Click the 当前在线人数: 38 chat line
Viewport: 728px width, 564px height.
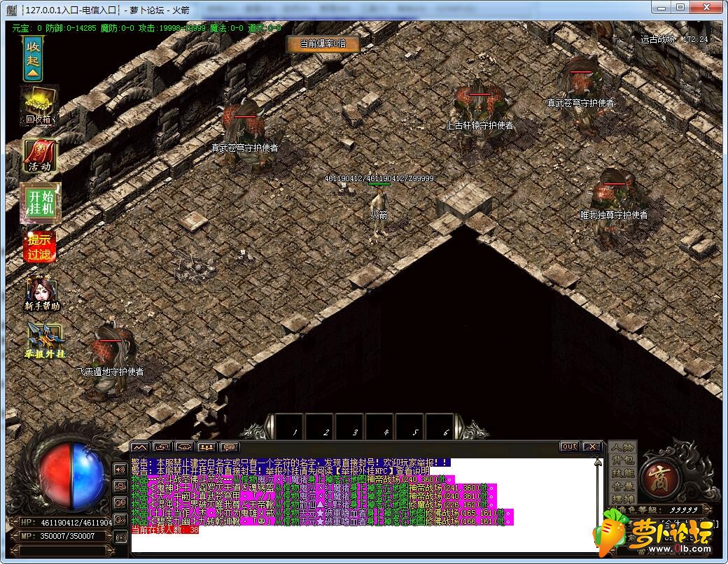[x=164, y=530]
